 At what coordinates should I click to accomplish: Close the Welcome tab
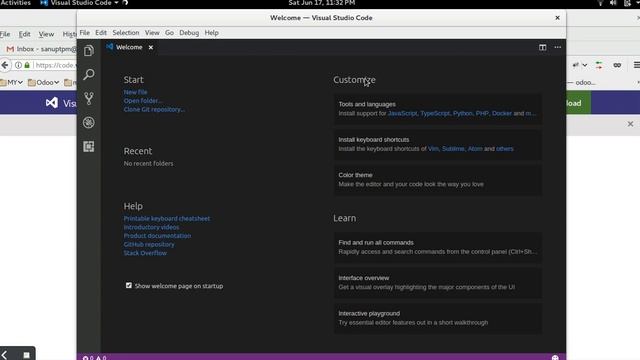[x=151, y=47]
